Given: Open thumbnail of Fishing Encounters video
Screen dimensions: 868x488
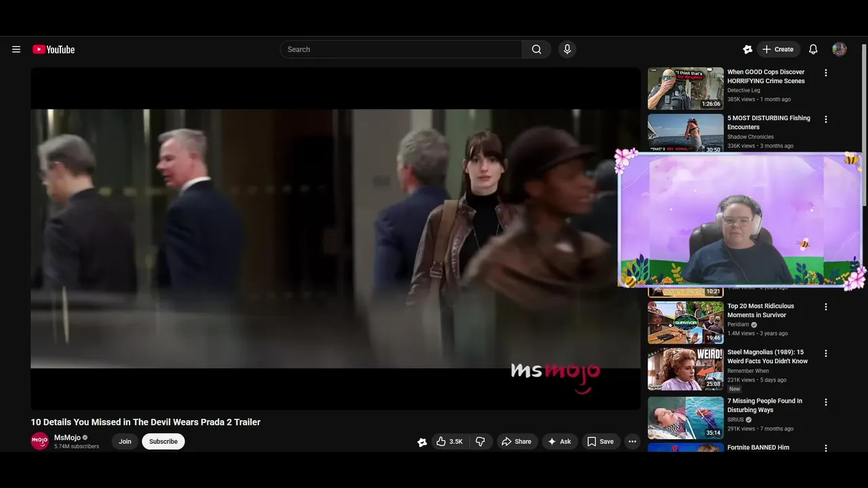Looking at the screenshot, I should tap(686, 133).
